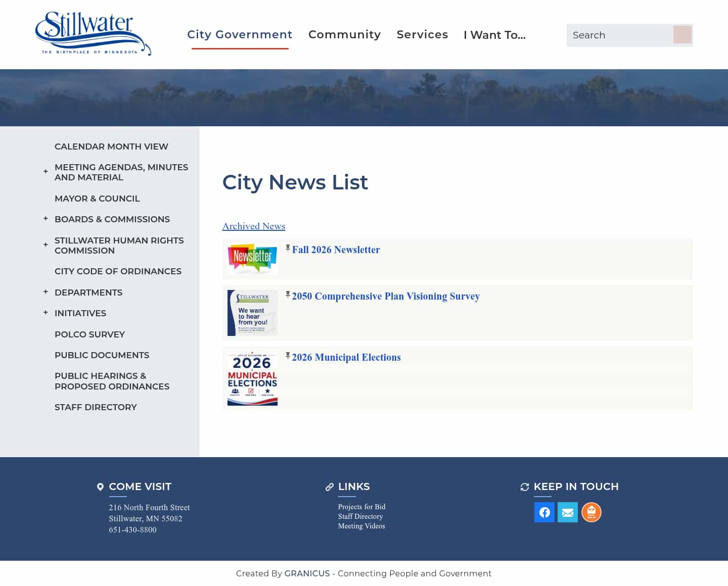Open the City Government menu
Screen dimensions: 728x586
(x=240, y=34)
